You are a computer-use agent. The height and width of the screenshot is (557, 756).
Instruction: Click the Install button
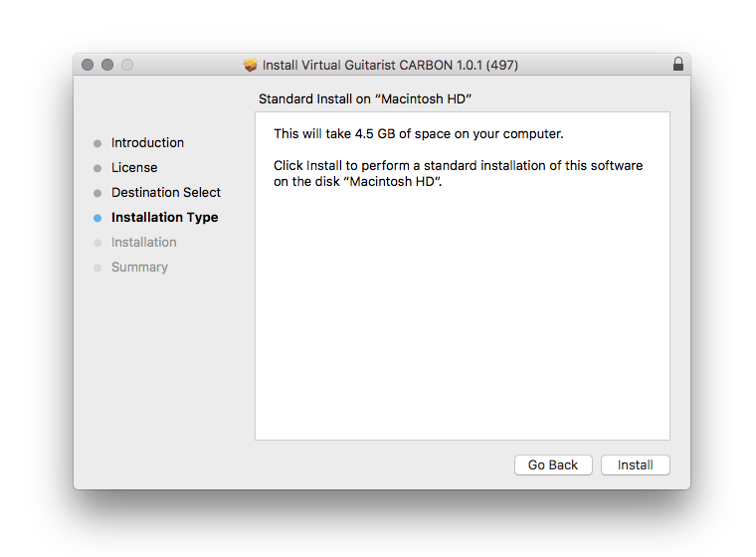(635, 464)
